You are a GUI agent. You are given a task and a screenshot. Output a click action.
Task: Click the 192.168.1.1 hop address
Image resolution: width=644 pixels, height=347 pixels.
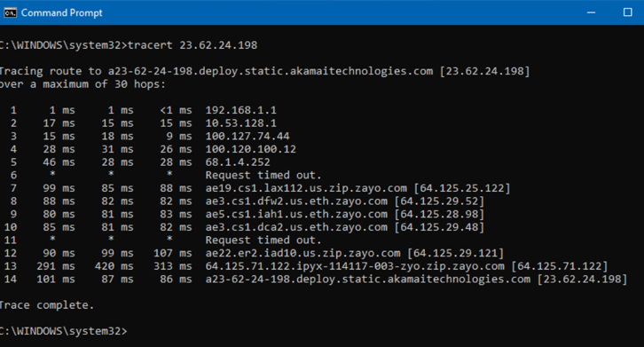(240, 110)
